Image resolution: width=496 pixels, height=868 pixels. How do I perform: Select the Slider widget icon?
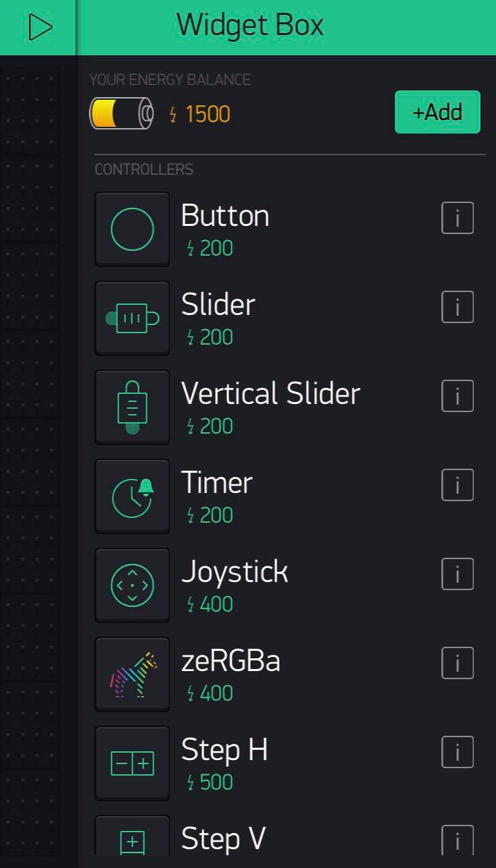pos(132,318)
